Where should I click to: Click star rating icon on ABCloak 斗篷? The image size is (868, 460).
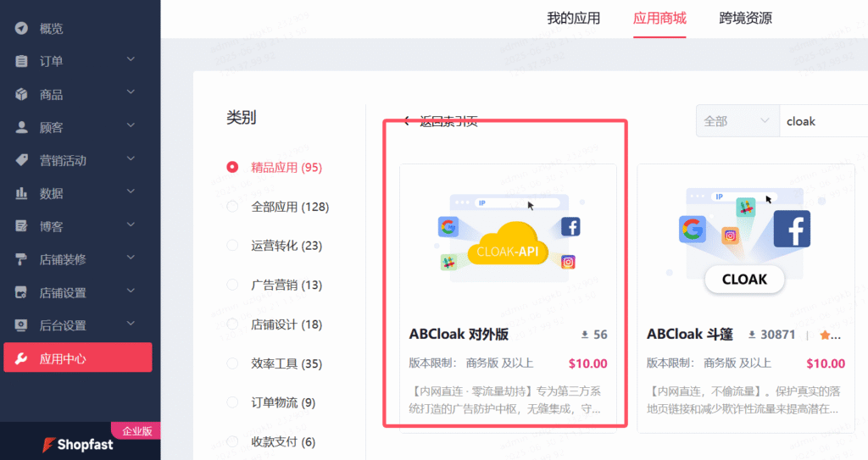click(x=825, y=335)
